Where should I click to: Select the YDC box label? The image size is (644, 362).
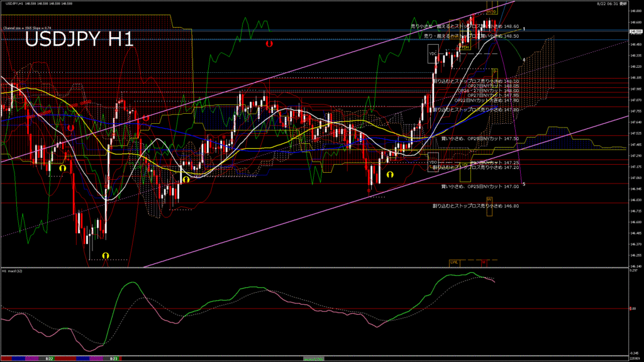tap(433, 55)
